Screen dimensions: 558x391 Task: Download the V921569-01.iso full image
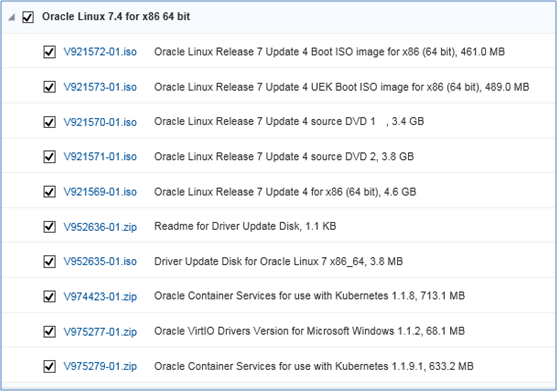coord(100,192)
